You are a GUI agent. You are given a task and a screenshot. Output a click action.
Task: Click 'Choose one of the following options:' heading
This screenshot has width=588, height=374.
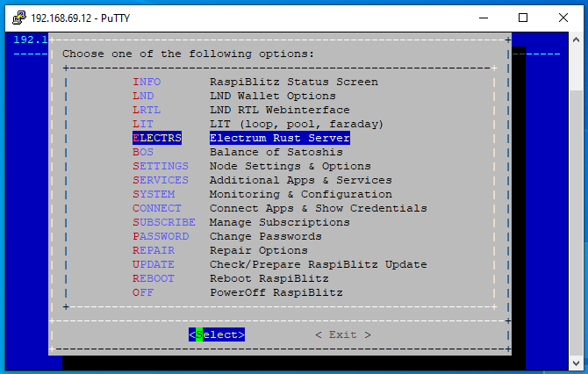[189, 54]
